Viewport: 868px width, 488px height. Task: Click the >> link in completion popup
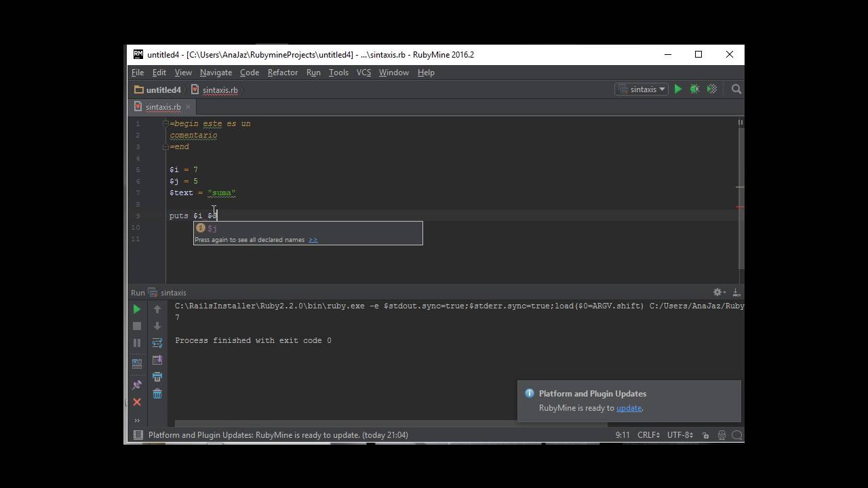click(x=313, y=240)
